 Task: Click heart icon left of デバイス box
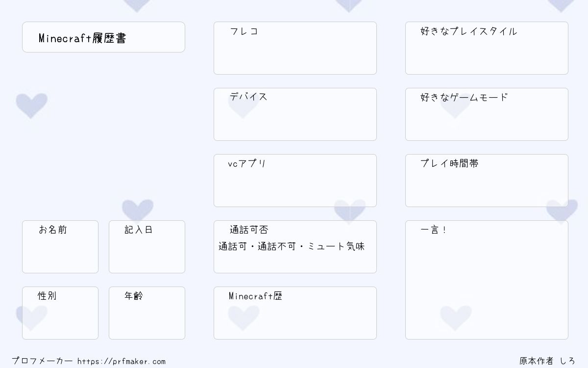coord(31,105)
